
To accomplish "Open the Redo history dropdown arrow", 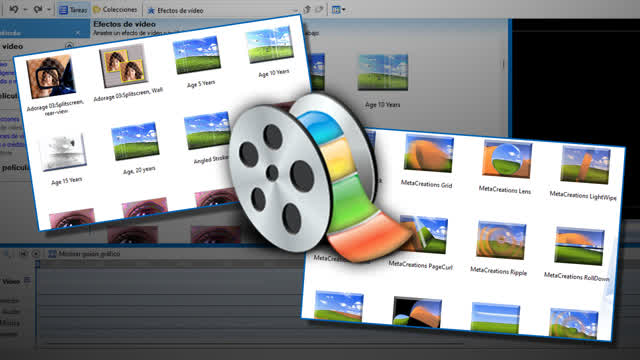I will click(x=49, y=9).
